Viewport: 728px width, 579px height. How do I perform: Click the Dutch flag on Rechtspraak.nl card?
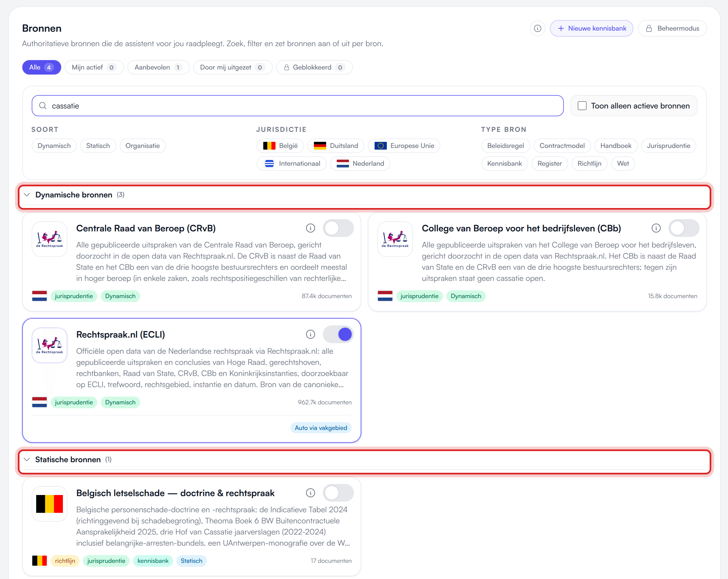coord(40,402)
